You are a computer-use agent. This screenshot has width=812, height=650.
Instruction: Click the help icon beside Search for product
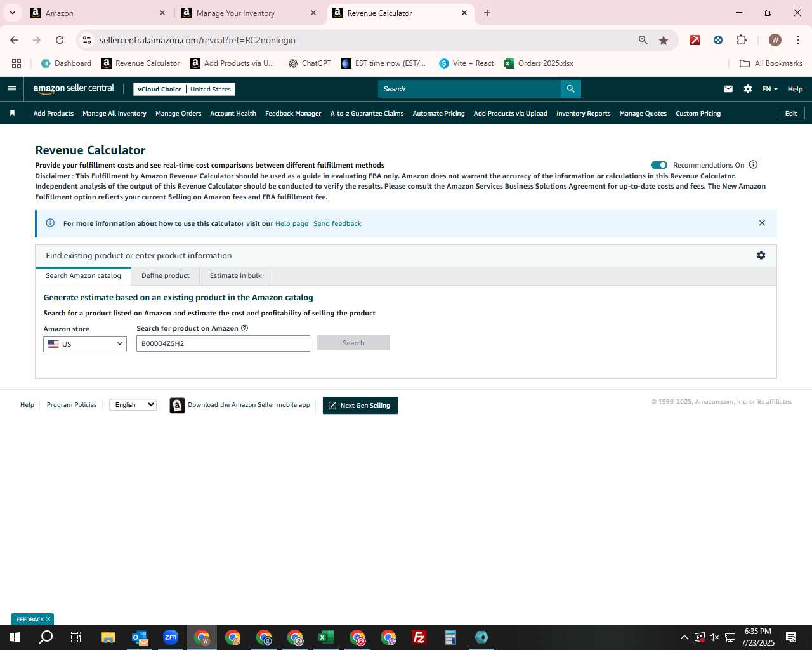click(x=244, y=328)
